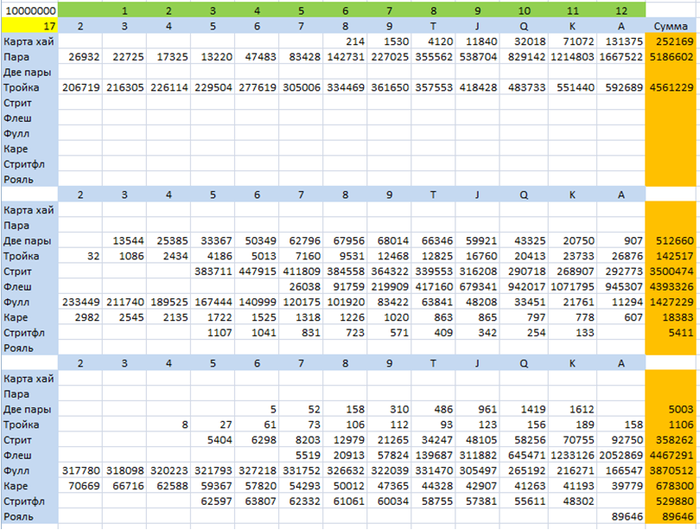Click cell value 32018
700x530 pixels.
click(x=524, y=42)
